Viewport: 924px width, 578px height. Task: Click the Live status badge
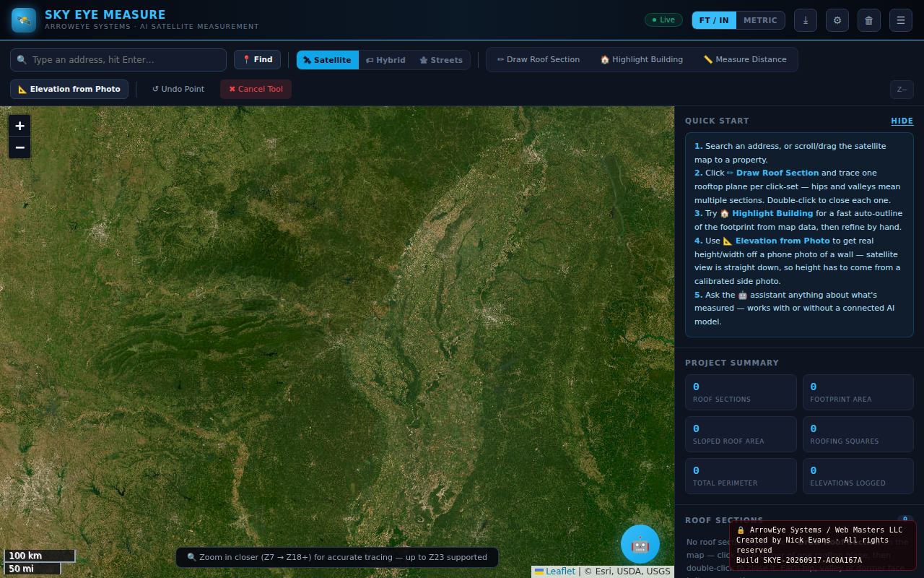pyautogui.click(x=663, y=20)
